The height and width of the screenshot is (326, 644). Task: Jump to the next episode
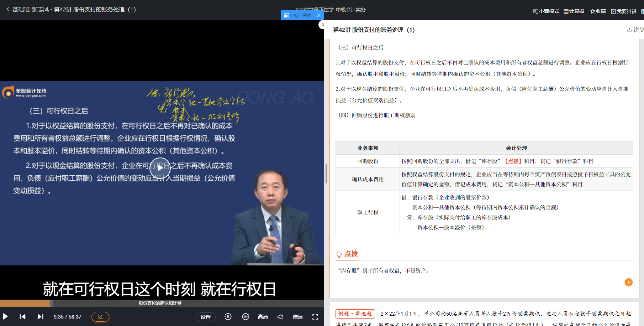pos(40,316)
